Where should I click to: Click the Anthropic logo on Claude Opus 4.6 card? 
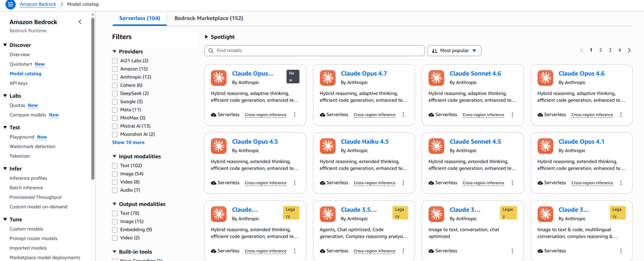tap(545, 78)
